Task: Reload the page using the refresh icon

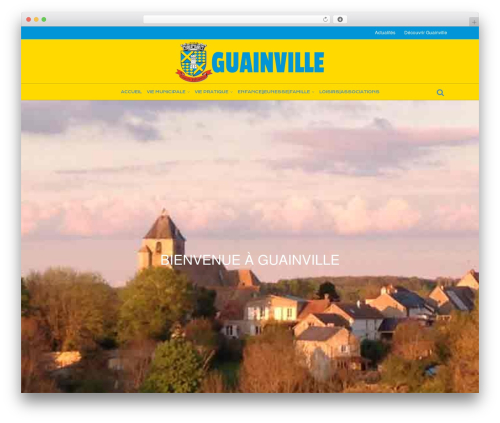Action: pyautogui.click(x=325, y=20)
